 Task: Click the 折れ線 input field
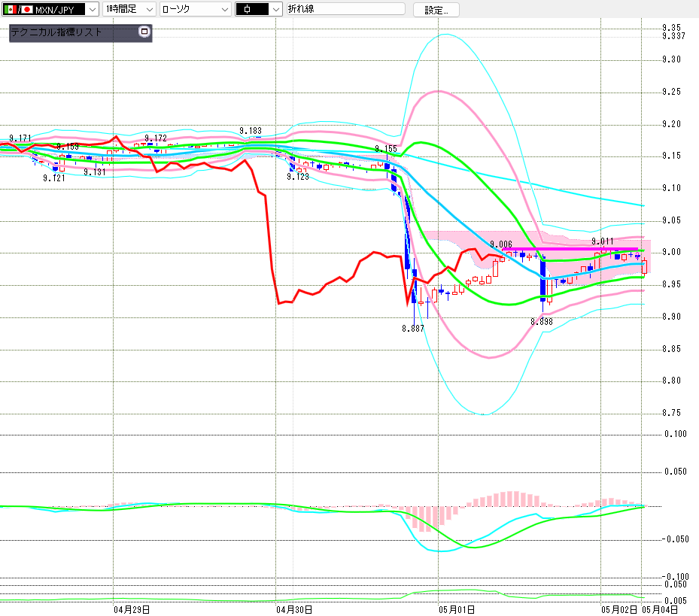point(346,9)
